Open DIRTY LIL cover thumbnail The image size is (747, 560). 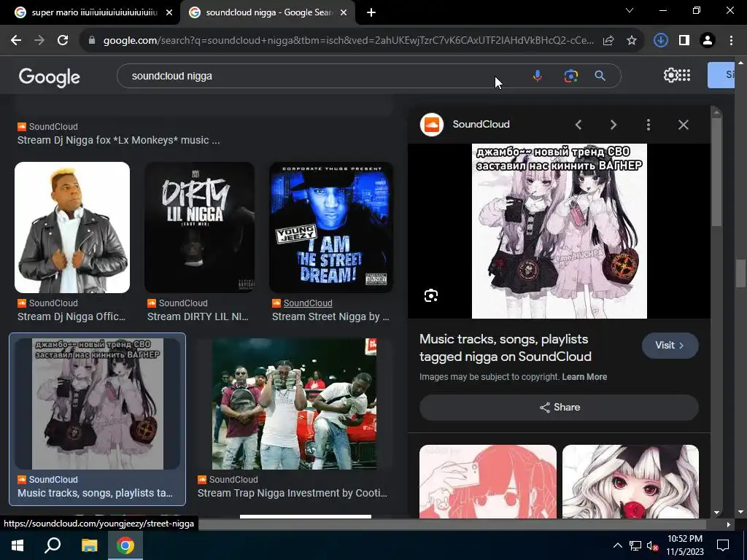pyautogui.click(x=199, y=227)
